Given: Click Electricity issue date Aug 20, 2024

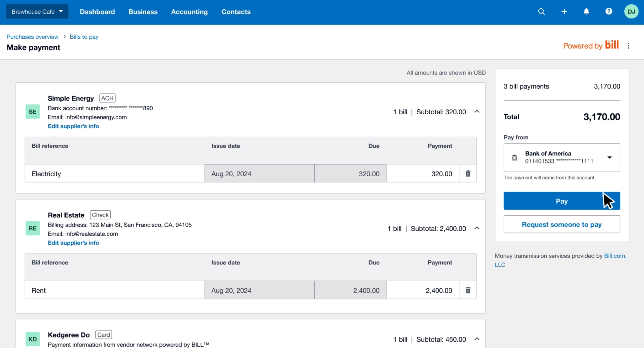Looking at the screenshot, I should 259,173.
